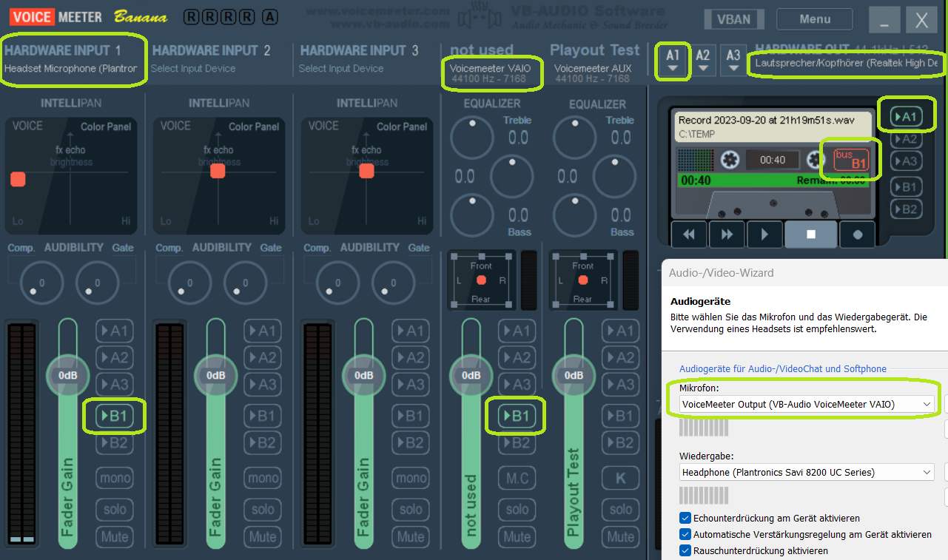This screenshot has width=948, height=560.
Task: Select input device for Hardware Input 2
Action: pos(193,69)
